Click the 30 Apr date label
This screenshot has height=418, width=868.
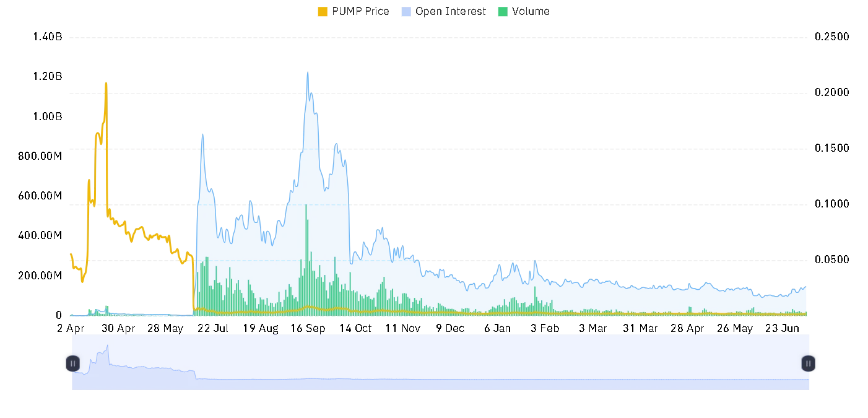[118, 328]
